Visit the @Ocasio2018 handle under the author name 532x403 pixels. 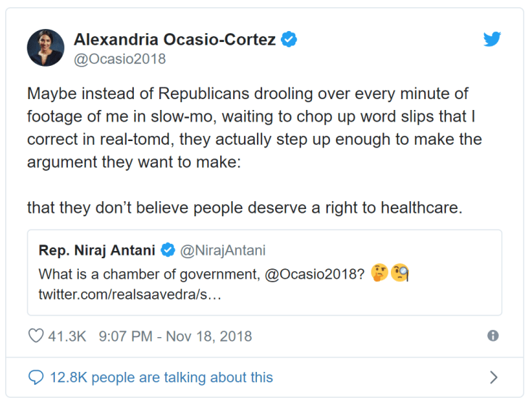coord(119,59)
